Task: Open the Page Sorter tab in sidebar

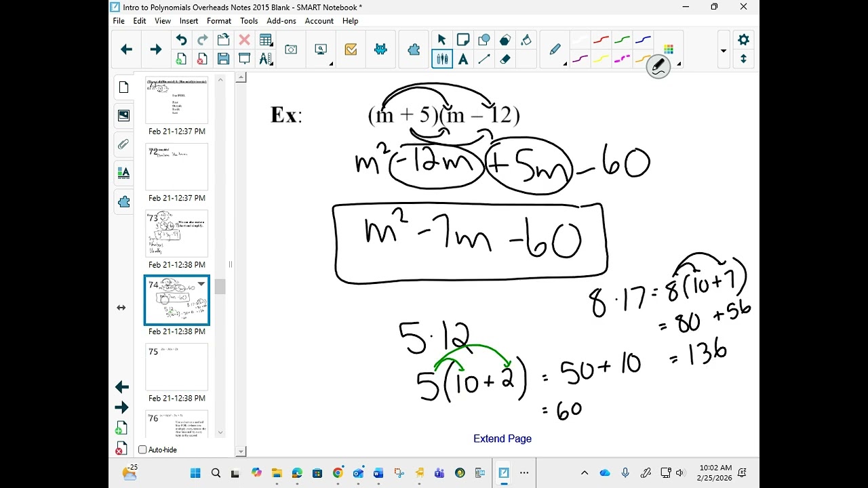Action: coord(123,87)
